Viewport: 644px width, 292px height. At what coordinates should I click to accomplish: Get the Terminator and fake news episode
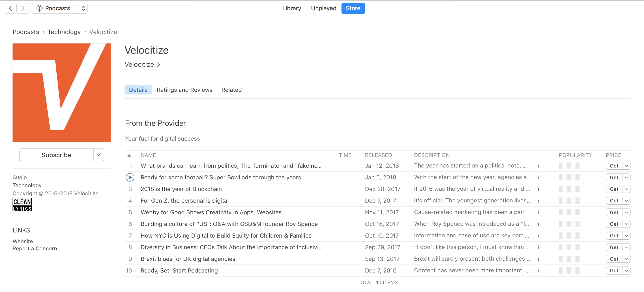(614, 166)
